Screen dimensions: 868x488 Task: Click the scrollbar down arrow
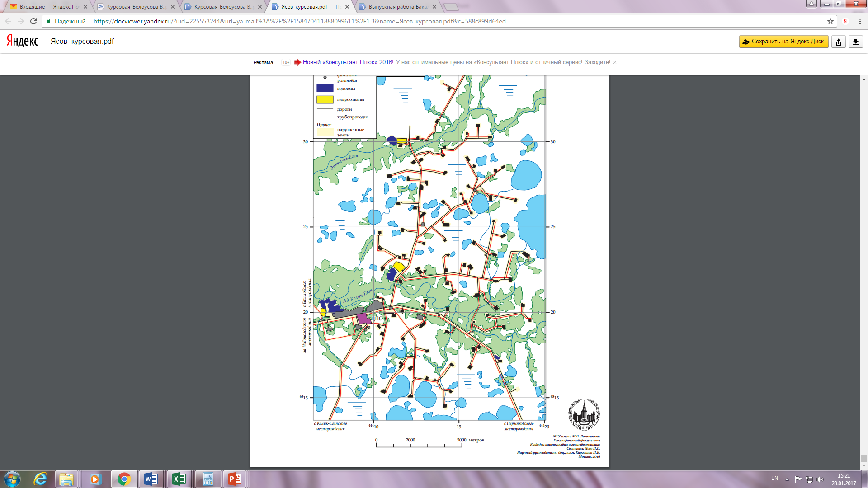864,466
